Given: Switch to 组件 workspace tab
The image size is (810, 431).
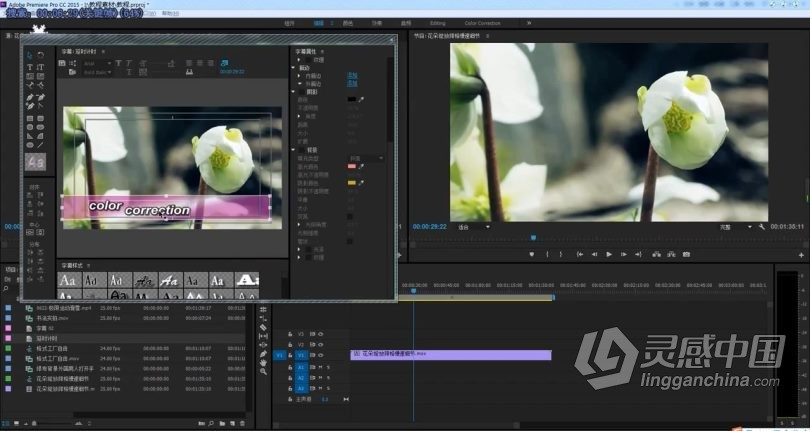Looking at the screenshot, I should 289,23.
